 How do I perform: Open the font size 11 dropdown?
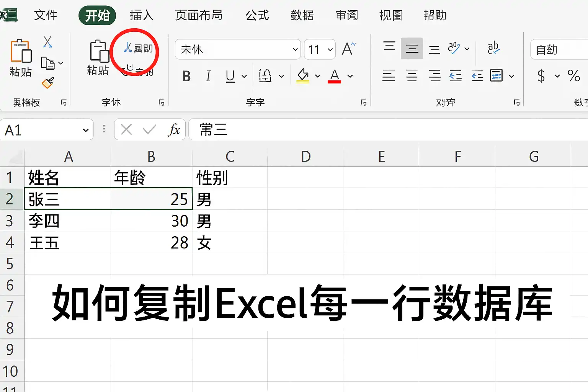pos(330,49)
